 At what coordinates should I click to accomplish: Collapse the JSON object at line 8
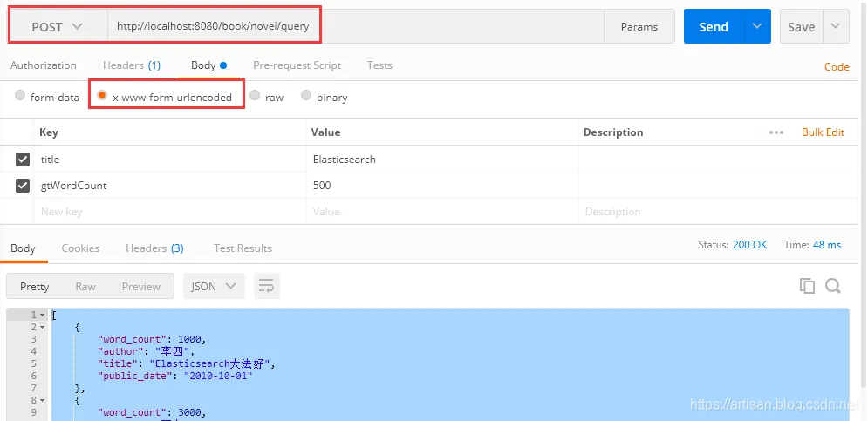(x=43, y=400)
